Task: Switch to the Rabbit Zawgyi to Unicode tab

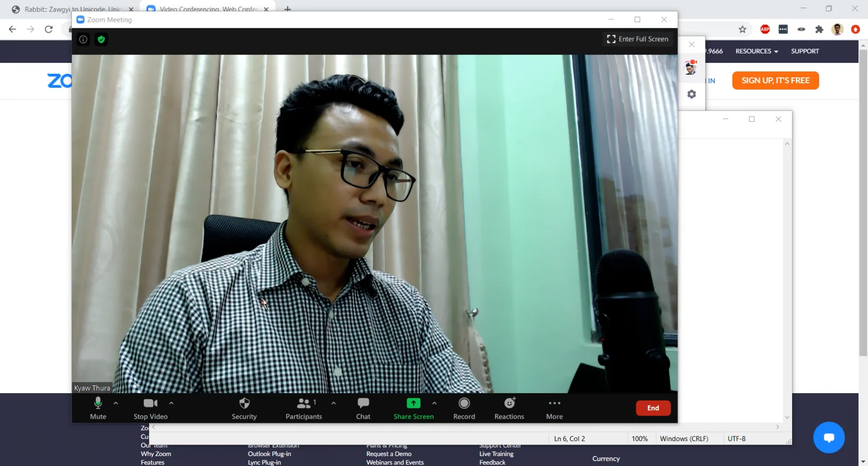Action: point(73,9)
